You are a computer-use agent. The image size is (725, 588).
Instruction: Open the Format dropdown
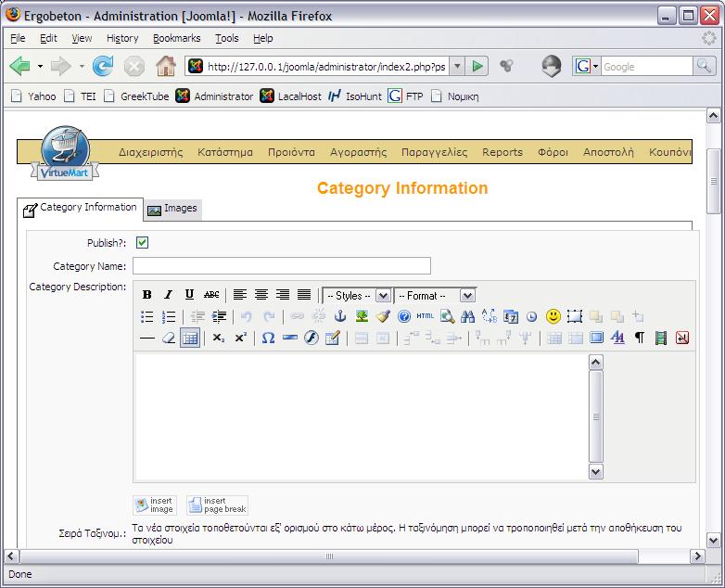coord(435,296)
